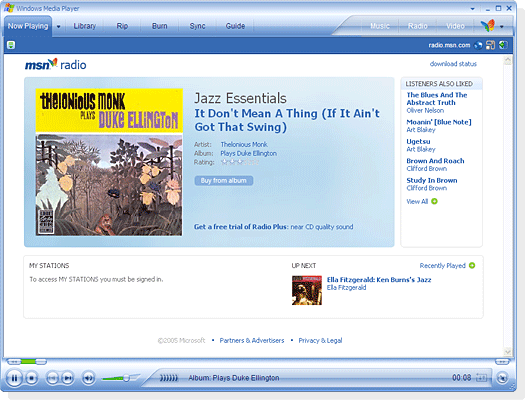Click the Buy from album button
The width and height of the screenshot is (525, 400).
[224, 180]
